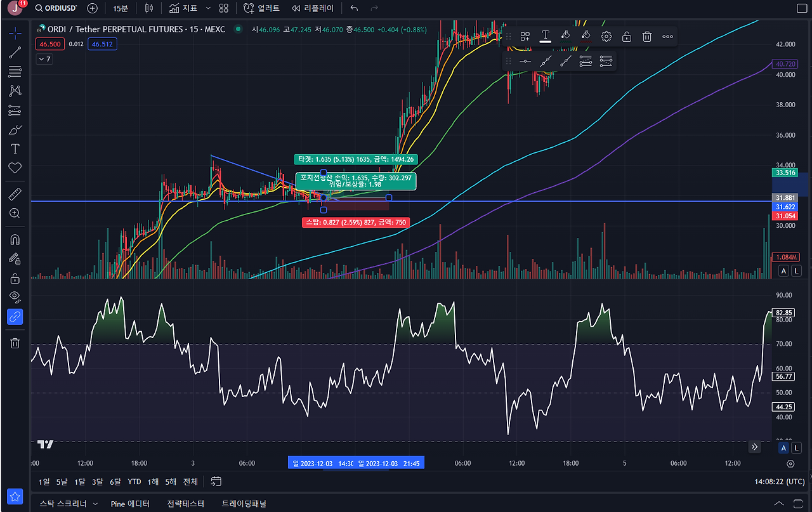Open the Pine 에디터 tab
812x512 pixels.
(x=130, y=504)
